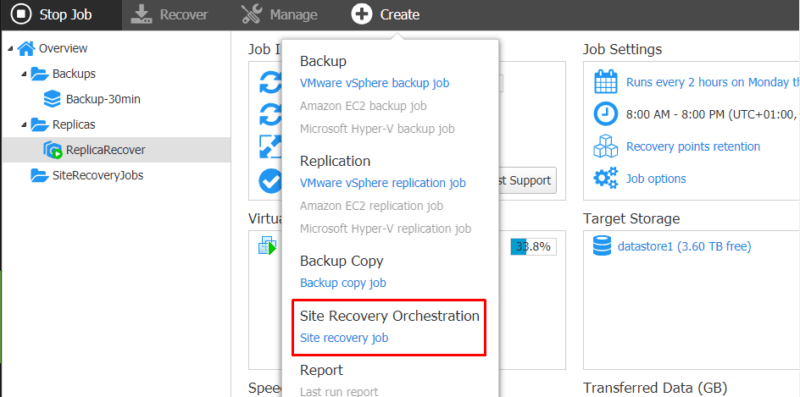Click the 33.8% progress bar
This screenshot has width=800, height=397.
point(534,247)
